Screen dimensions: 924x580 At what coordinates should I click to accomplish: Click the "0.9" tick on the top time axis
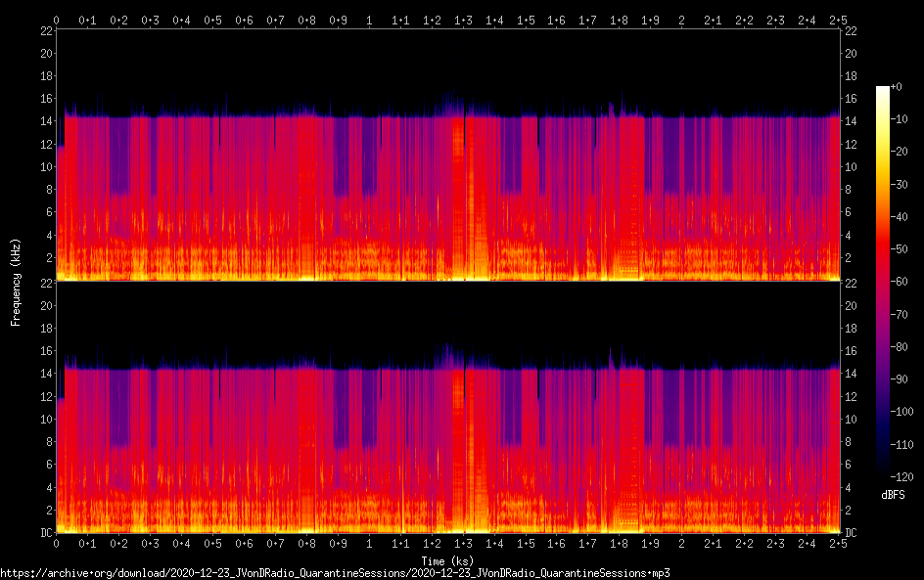click(x=338, y=20)
